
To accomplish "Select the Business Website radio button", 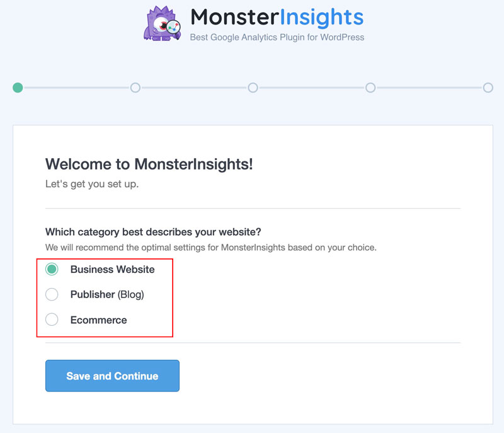I will tap(52, 269).
